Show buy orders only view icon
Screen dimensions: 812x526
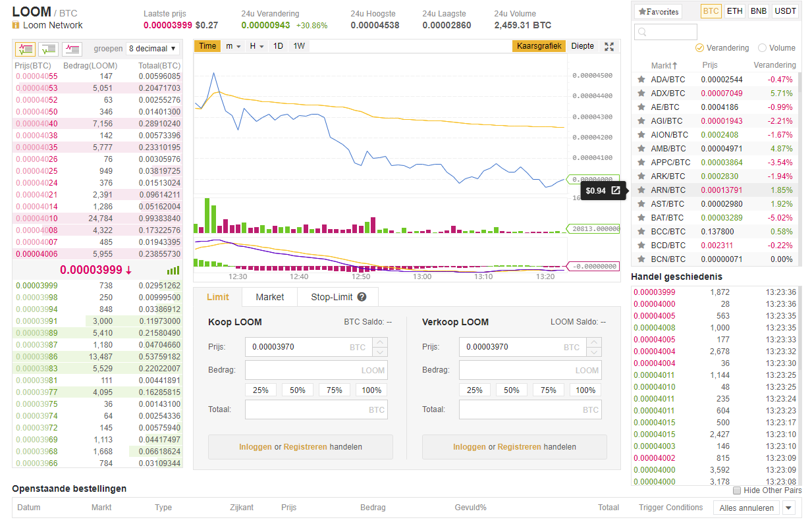tap(48, 49)
